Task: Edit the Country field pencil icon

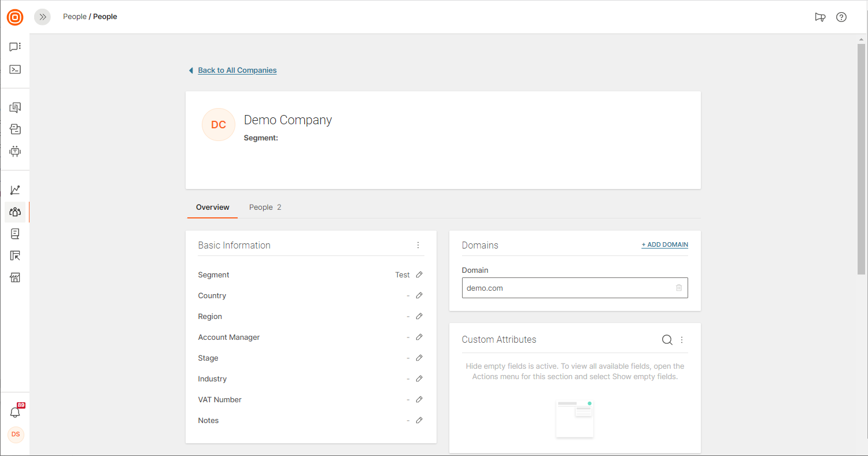Action: point(419,295)
